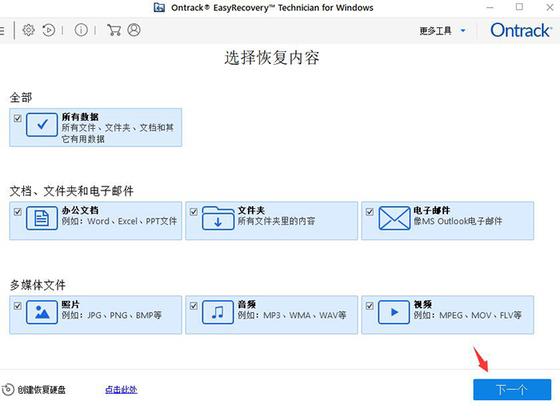Select the 文件夹 folder download icon

click(x=218, y=218)
